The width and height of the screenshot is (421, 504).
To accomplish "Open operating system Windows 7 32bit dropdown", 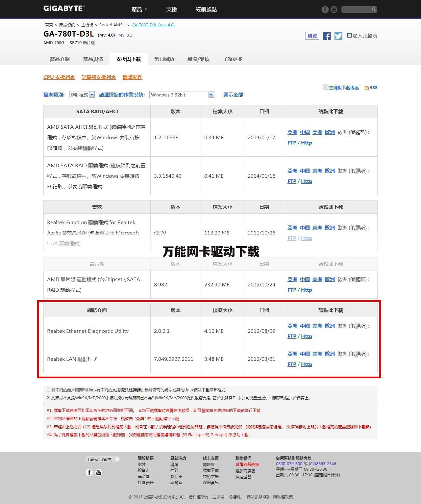I will click(182, 95).
